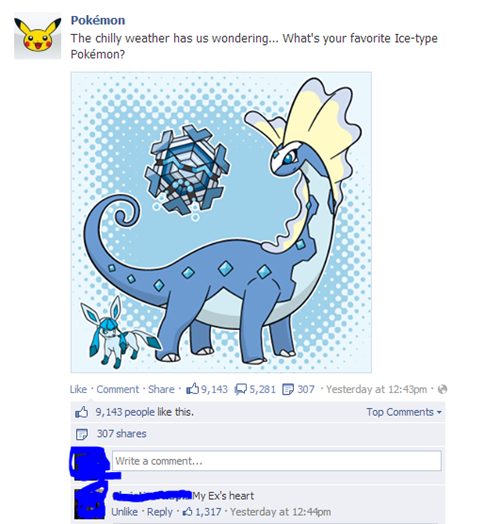Screen dimensions: 500x524
Task: Click the comments bubble icon showing 5,281
Action: (x=241, y=389)
